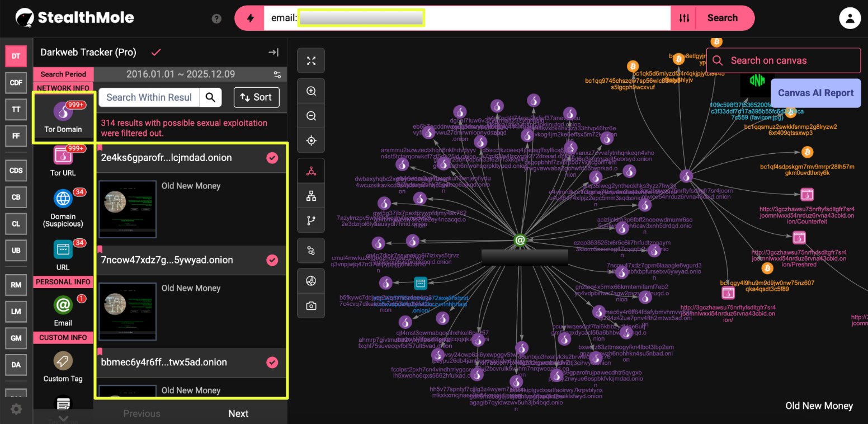The height and width of the screenshot is (424, 868).
Task: Click the Canvas AI Report button
Action: click(x=815, y=93)
